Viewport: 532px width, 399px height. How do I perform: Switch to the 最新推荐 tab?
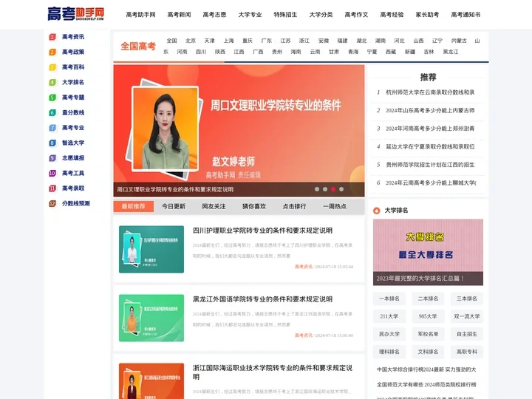click(133, 206)
